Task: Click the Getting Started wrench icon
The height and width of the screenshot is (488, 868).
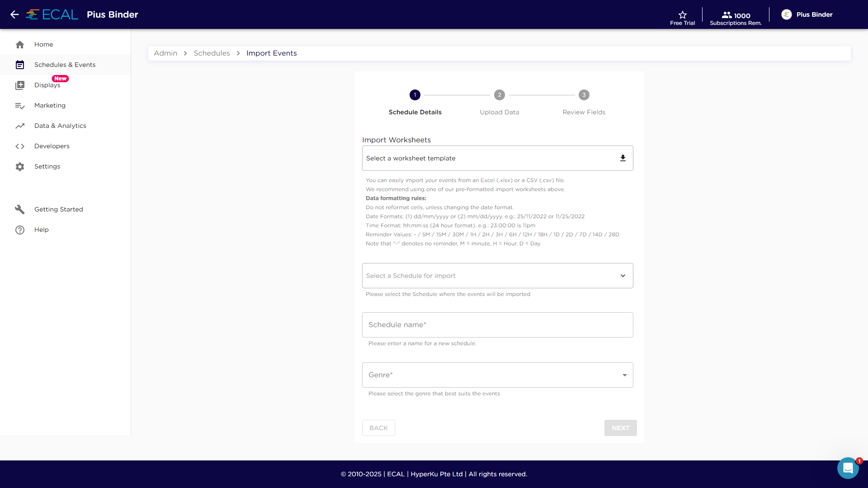Action: tap(20, 210)
